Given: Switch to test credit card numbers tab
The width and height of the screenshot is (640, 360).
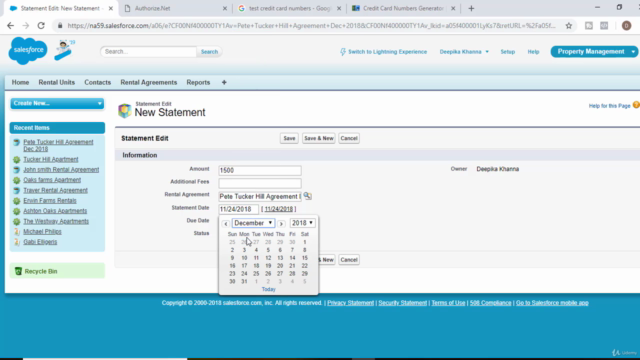Looking at the screenshot, I should [x=290, y=8].
